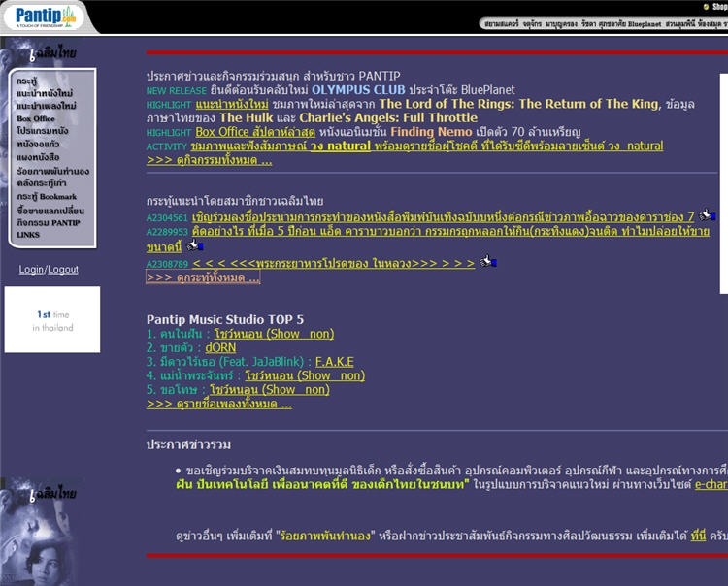Image resolution: width=728 pixels, height=586 pixels.
Task: Open แนะนำเพลงใหม่ in the sidebar menu
Action: coord(47,106)
